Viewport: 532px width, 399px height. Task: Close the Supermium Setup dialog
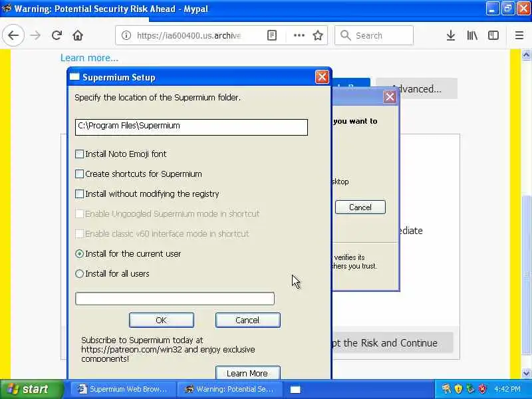(x=322, y=77)
